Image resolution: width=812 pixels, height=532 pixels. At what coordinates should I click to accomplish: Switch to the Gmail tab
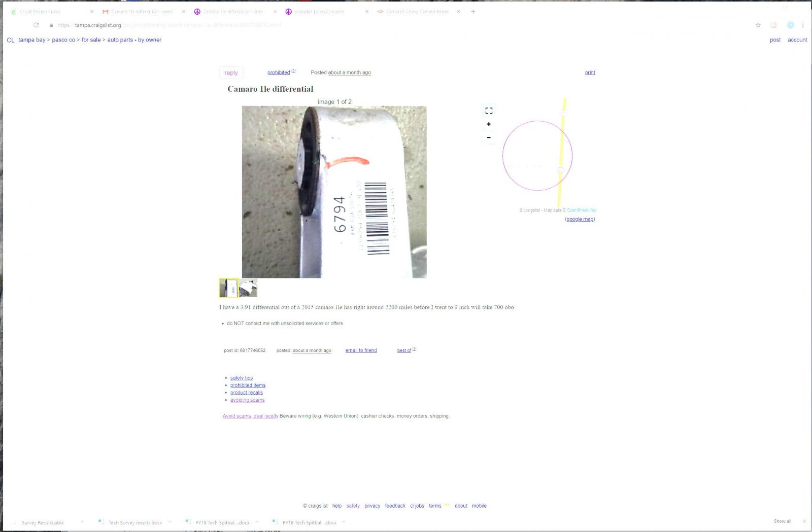coord(141,12)
